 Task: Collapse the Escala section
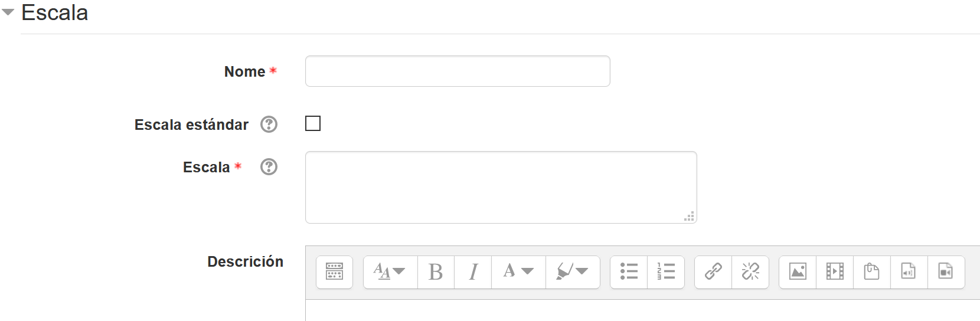pos(8,12)
